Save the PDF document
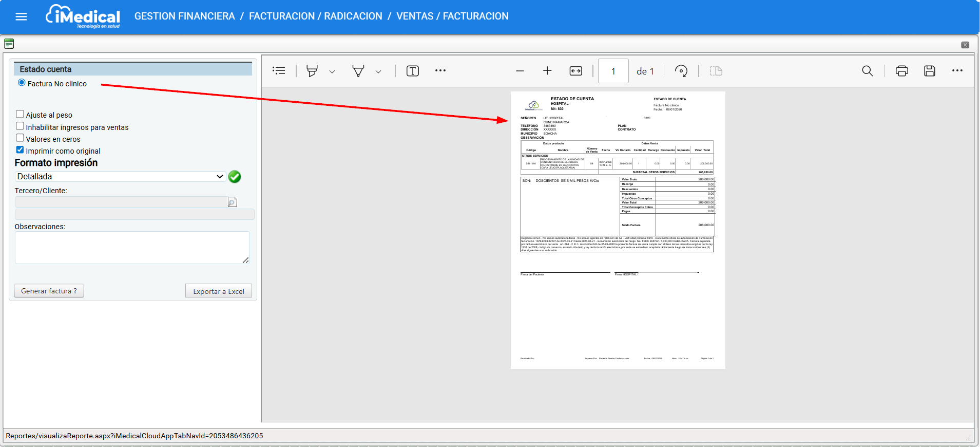This screenshot has width=980, height=447. coord(929,71)
